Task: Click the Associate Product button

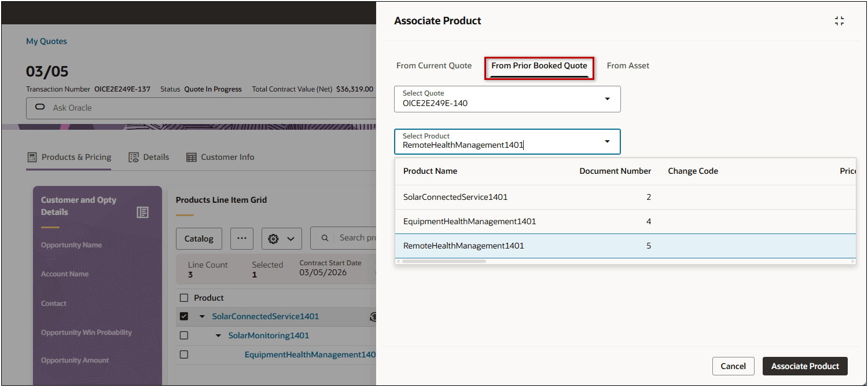Action: pyautogui.click(x=805, y=366)
